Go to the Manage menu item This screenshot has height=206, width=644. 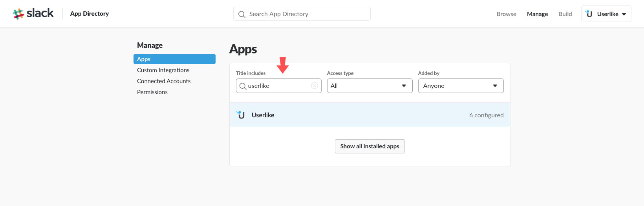537,14
